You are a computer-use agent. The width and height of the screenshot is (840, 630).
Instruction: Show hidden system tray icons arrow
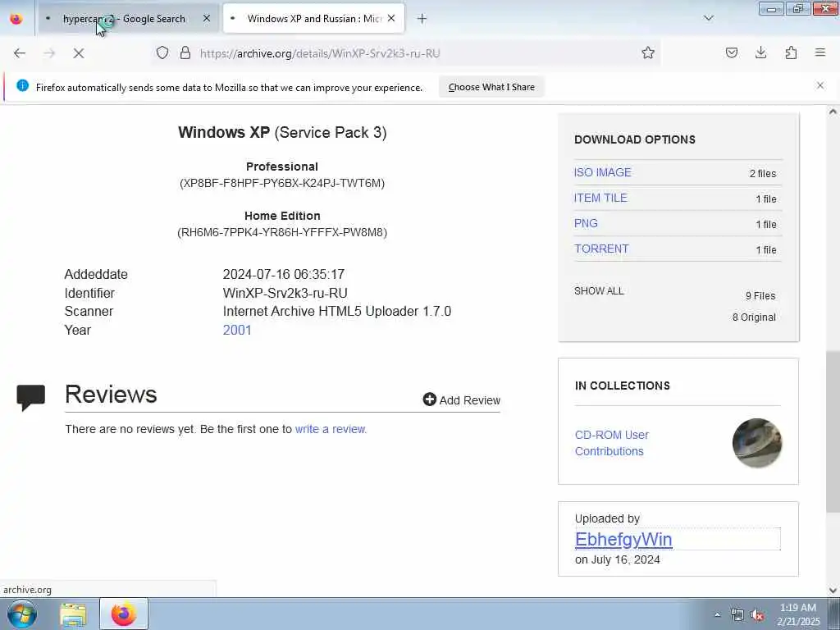(x=717, y=614)
